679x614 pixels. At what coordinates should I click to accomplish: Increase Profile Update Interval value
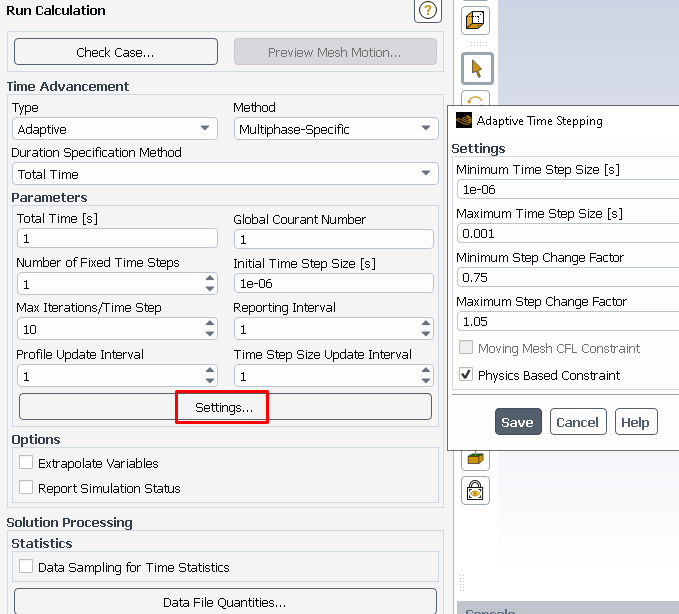click(x=210, y=370)
